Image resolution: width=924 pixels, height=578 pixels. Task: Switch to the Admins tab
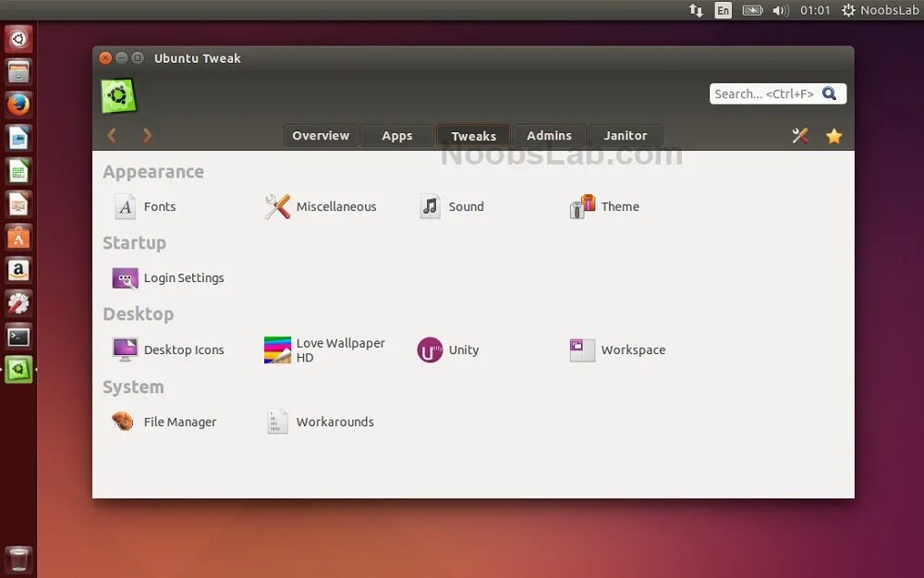[549, 136]
